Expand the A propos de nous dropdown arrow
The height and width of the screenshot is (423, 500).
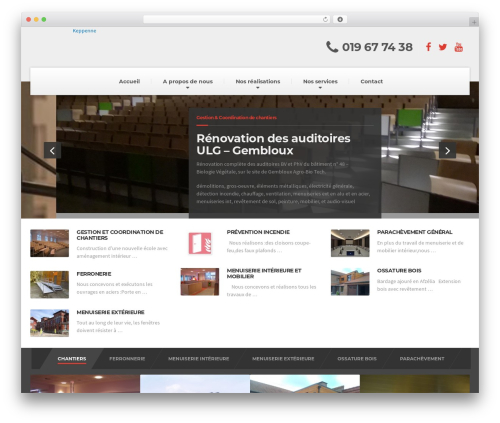187,88
